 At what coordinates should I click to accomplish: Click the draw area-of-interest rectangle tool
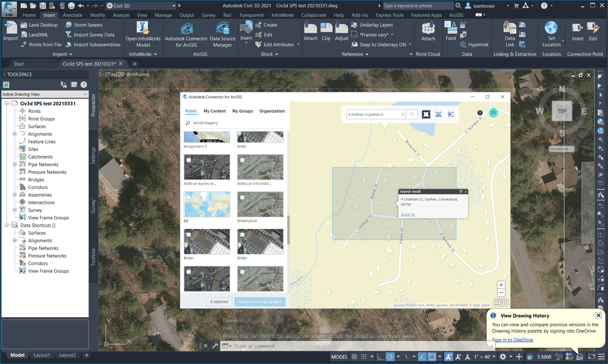[426, 114]
